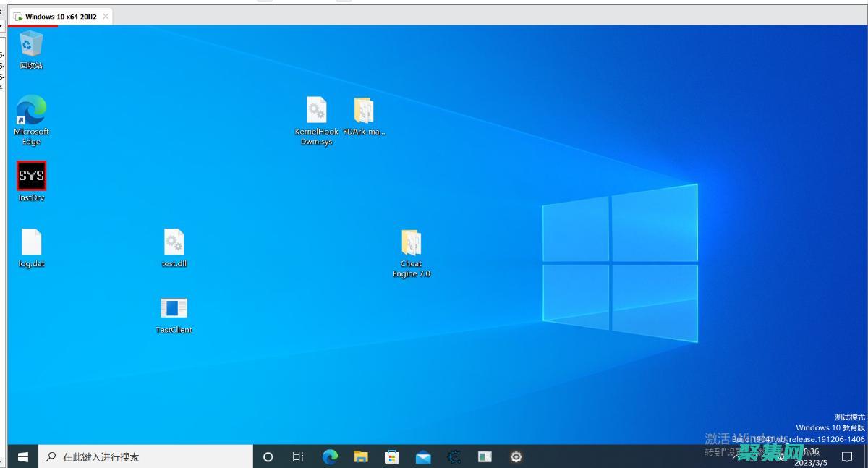This screenshot has height=468, width=868.
Task: Open the Windows Start menu
Action: (22, 456)
